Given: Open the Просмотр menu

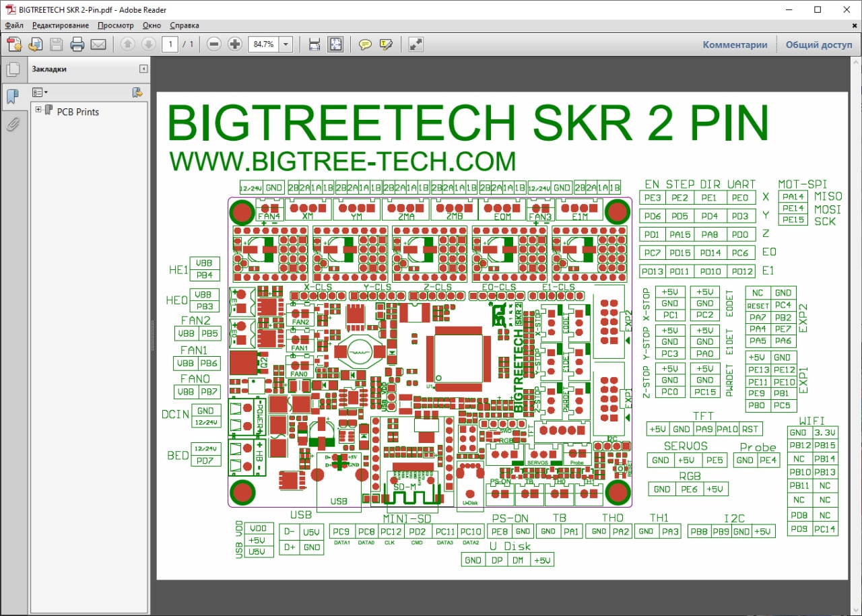Looking at the screenshot, I should coord(115,26).
